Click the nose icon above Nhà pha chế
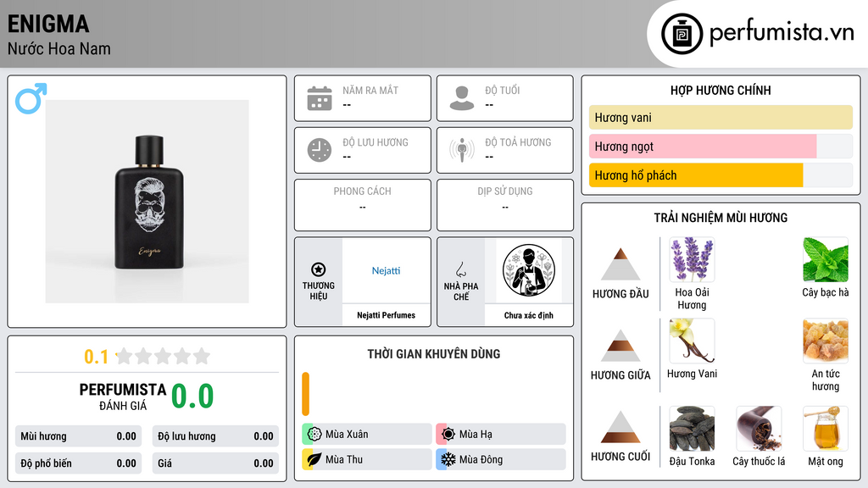 point(460,269)
